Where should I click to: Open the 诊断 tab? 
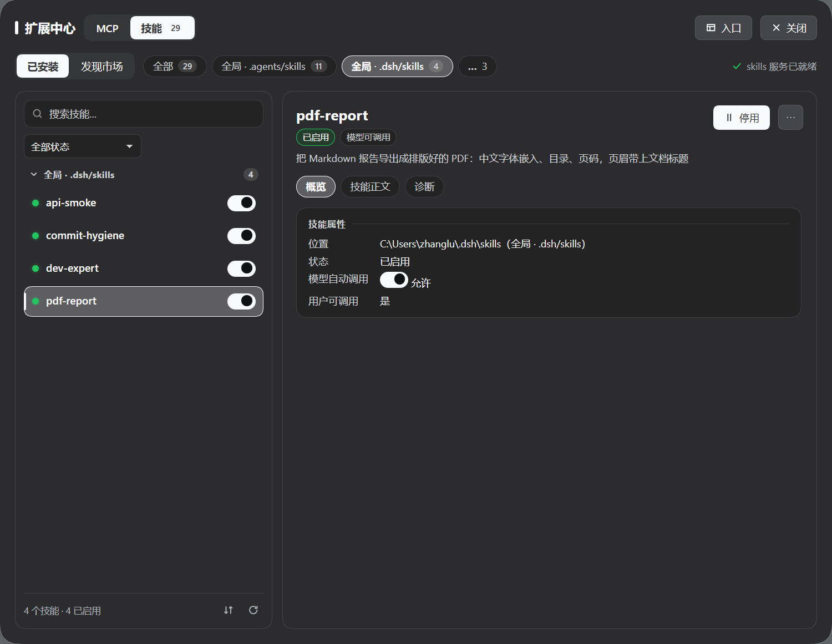pos(424,187)
